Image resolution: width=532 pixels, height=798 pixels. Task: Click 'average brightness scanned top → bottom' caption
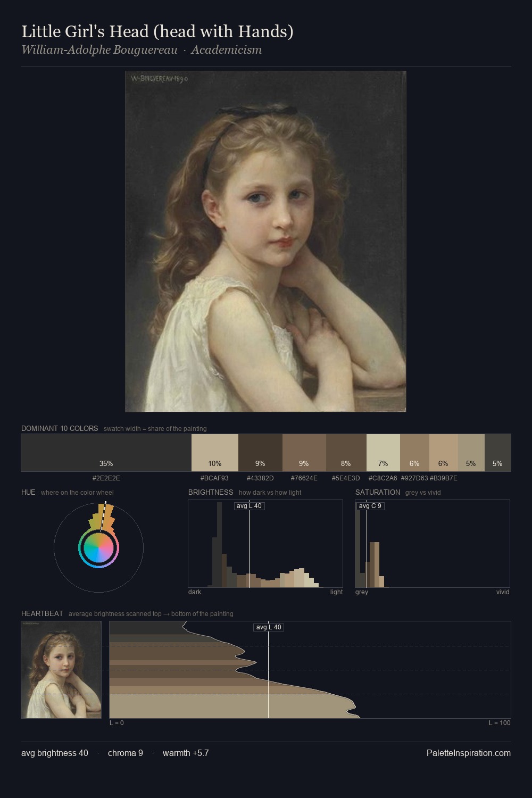(151, 614)
